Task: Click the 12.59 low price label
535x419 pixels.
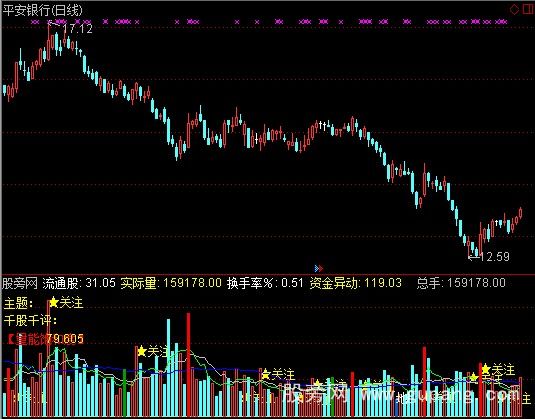Action: click(x=495, y=257)
